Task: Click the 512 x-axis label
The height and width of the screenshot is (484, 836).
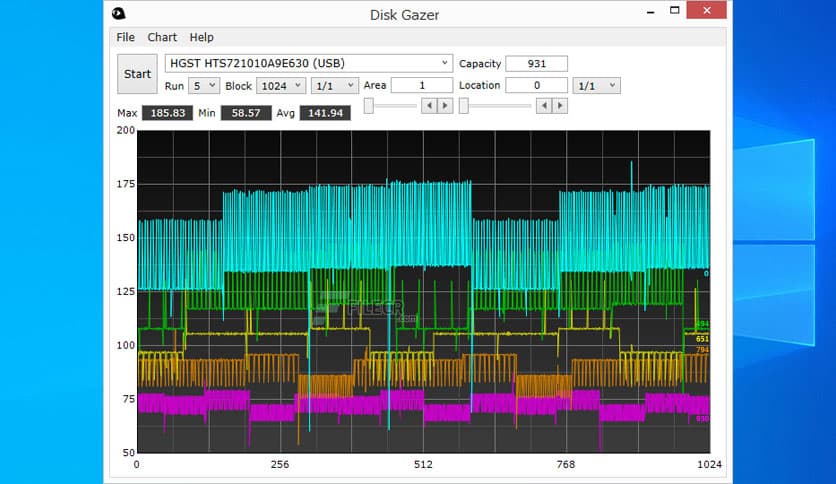Action: click(423, 464)
